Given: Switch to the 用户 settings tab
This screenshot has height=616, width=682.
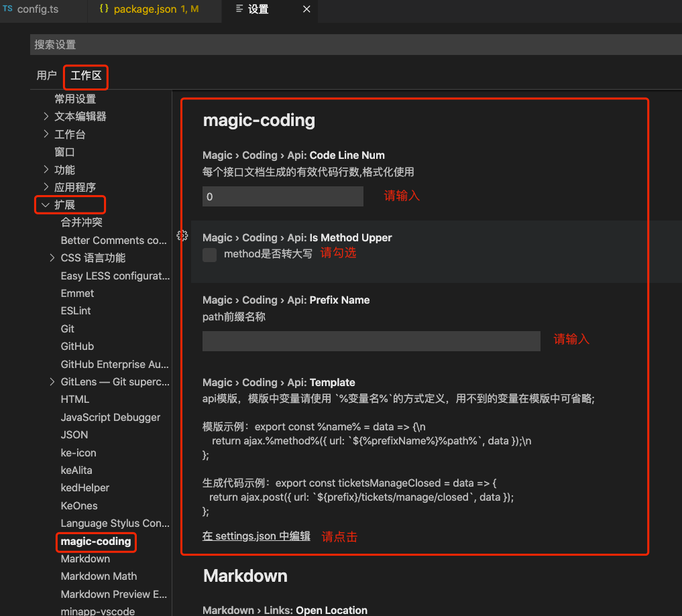Looking at the screenshot, I should click(46, 75).
